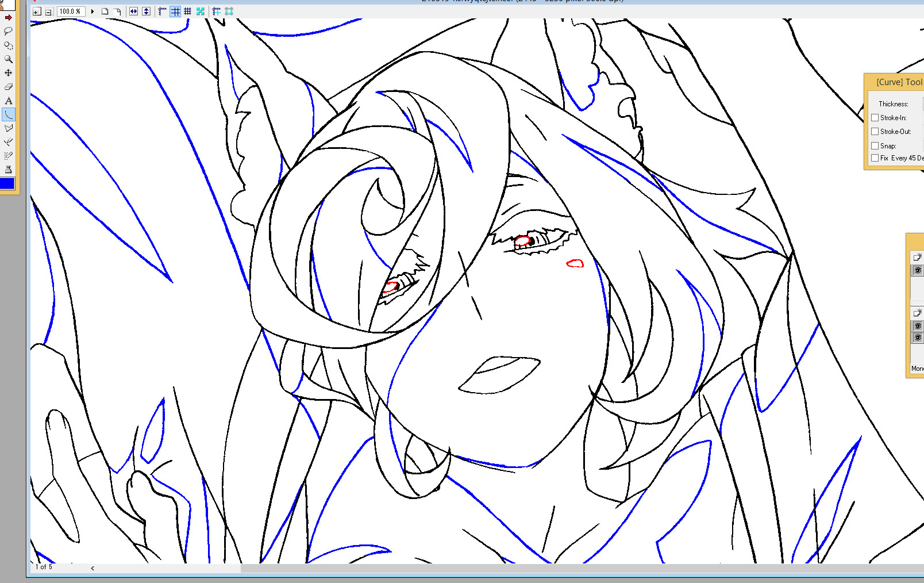Click the Thickness label in Curve panel

[894, 104]
